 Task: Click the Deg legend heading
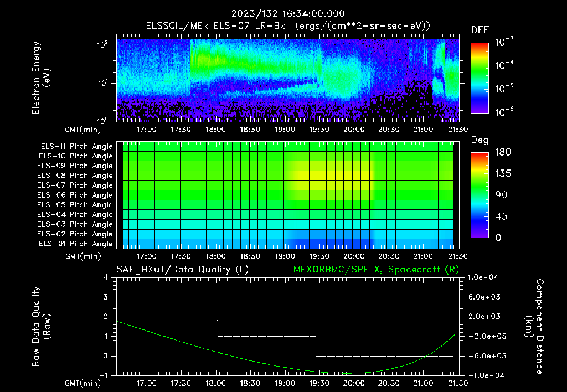(480, 140)
